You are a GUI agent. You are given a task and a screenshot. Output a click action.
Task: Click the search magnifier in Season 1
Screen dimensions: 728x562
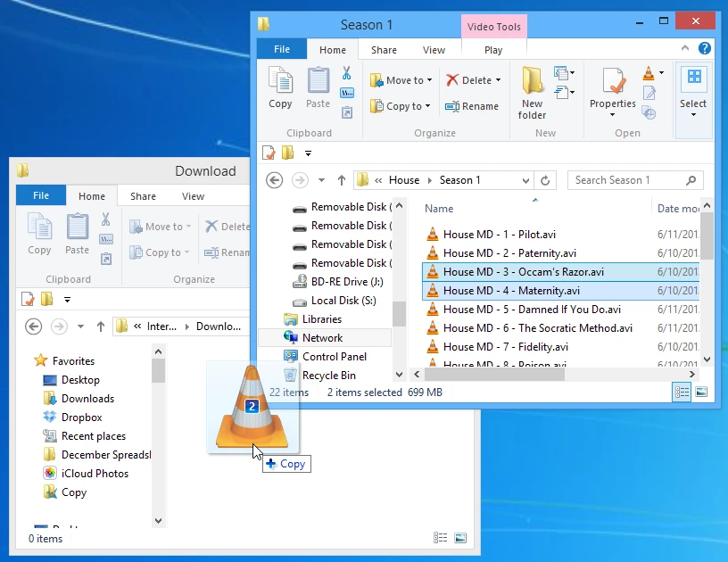691,180
